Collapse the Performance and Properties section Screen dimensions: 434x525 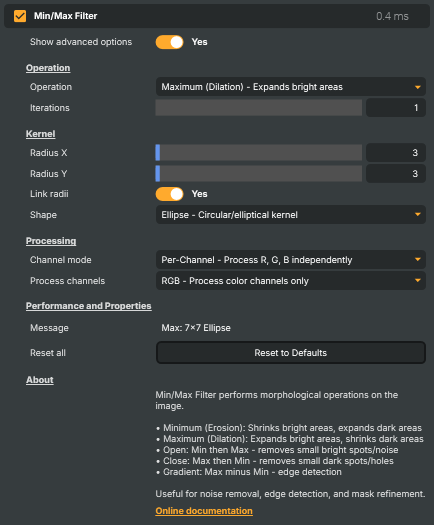click(89, 306)
